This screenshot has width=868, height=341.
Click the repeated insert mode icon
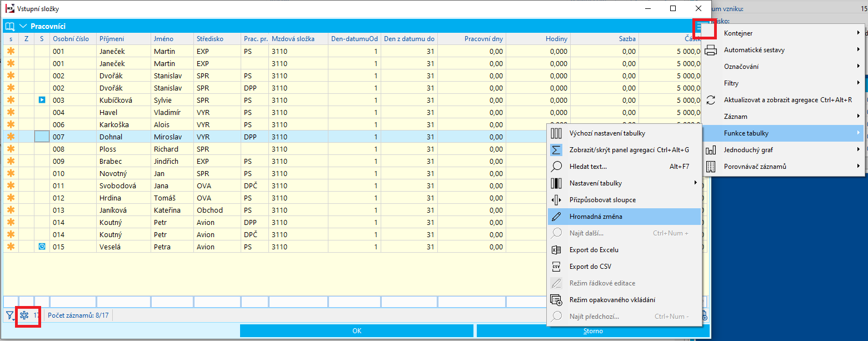coord(556,300)
